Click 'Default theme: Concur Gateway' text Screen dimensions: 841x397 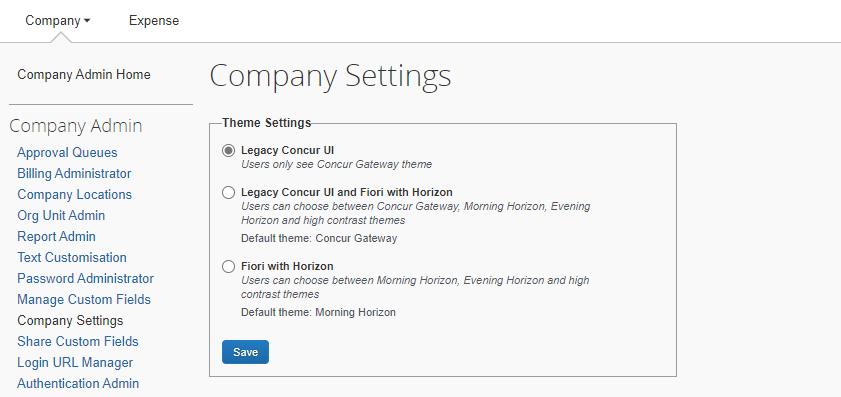[319, 238]
